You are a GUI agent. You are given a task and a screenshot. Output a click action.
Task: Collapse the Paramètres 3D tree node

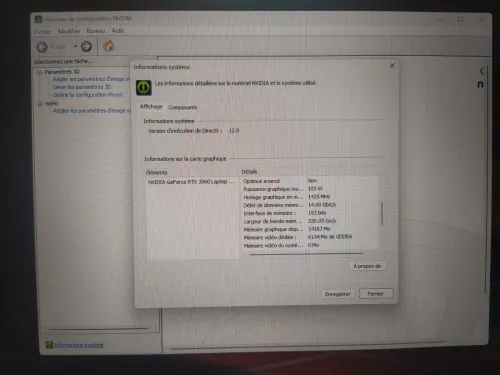pyautogui.click(x=40, y=72)
